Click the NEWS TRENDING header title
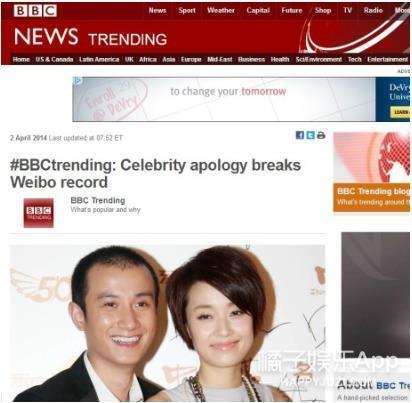Viewport: 412px width, 403px height. (x=90, y=37)
